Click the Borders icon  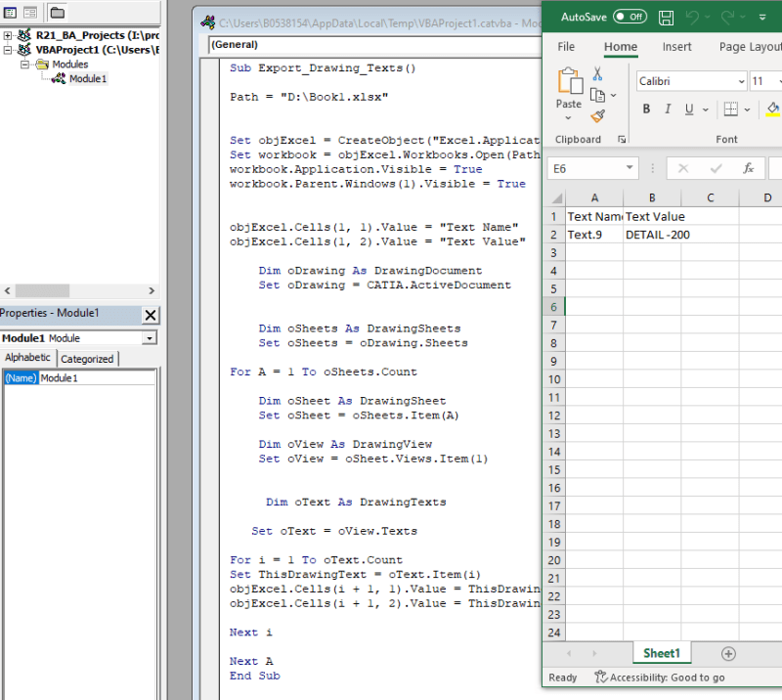(x=730, y=109)
